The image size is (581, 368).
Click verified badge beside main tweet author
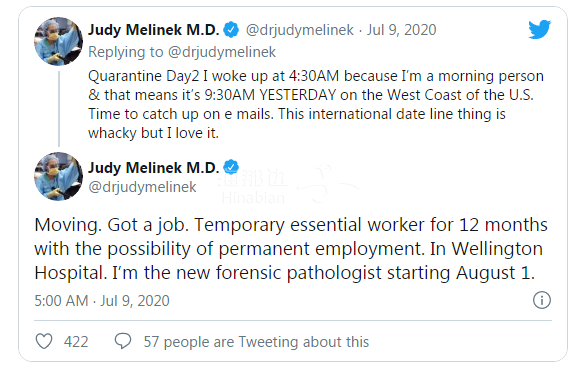232,167
